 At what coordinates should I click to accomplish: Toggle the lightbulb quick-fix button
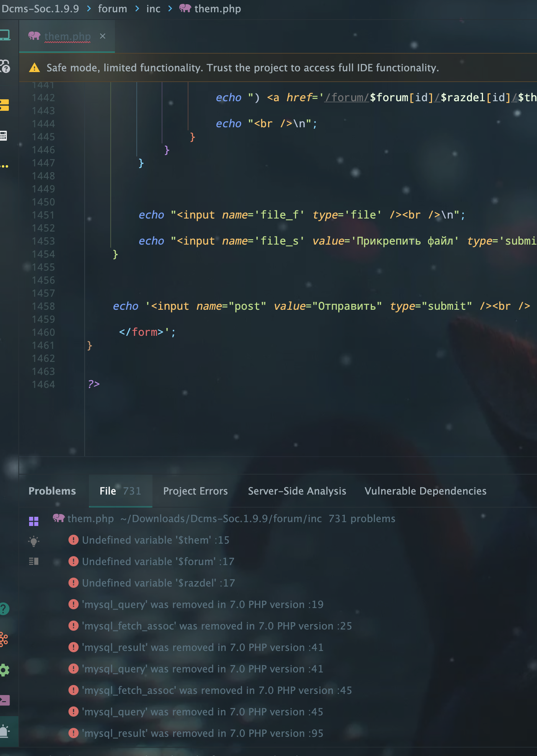34,541
